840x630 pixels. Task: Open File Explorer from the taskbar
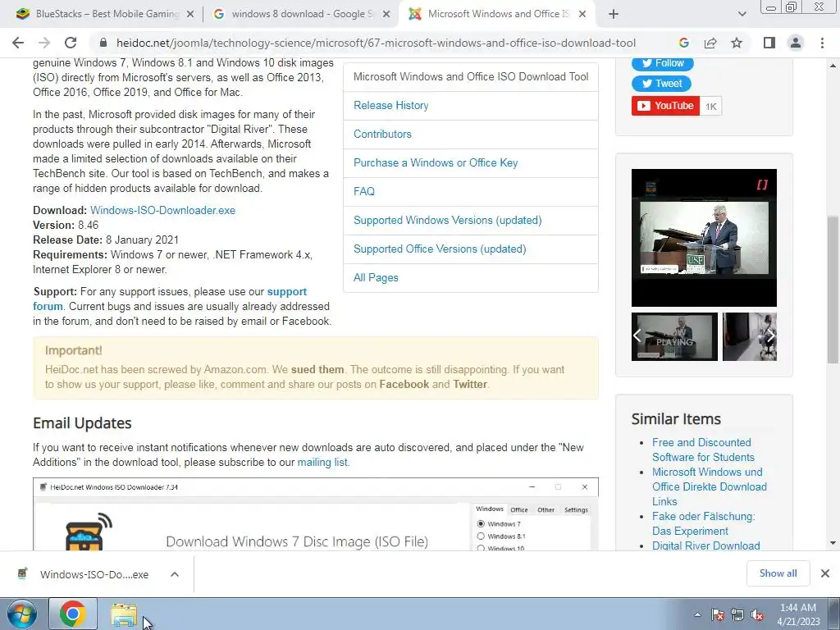(124, 614)
